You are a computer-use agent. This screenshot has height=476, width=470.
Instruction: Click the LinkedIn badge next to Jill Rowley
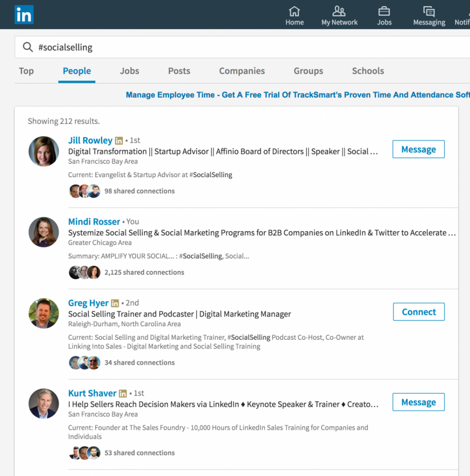coord(119,140)
